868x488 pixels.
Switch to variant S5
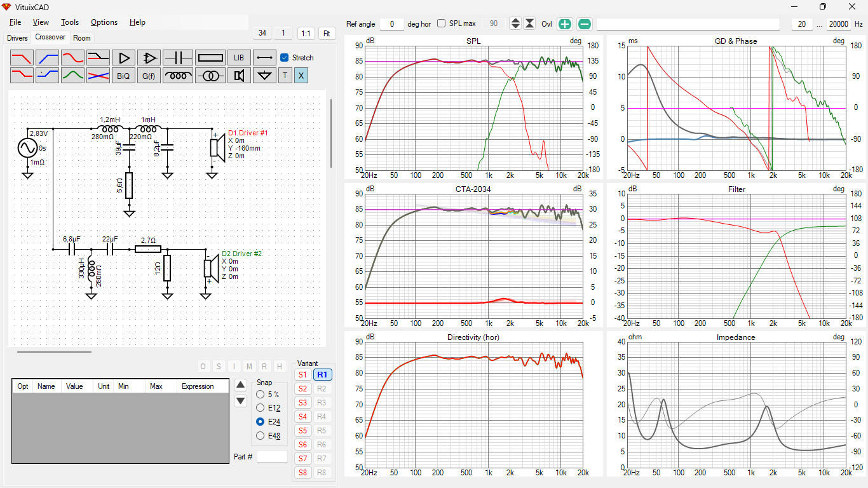coord(302,431)
